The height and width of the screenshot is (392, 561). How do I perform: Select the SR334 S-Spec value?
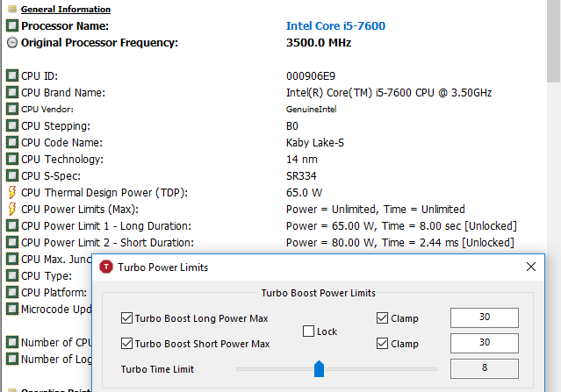pyautogui.click(x=301, y=176)
